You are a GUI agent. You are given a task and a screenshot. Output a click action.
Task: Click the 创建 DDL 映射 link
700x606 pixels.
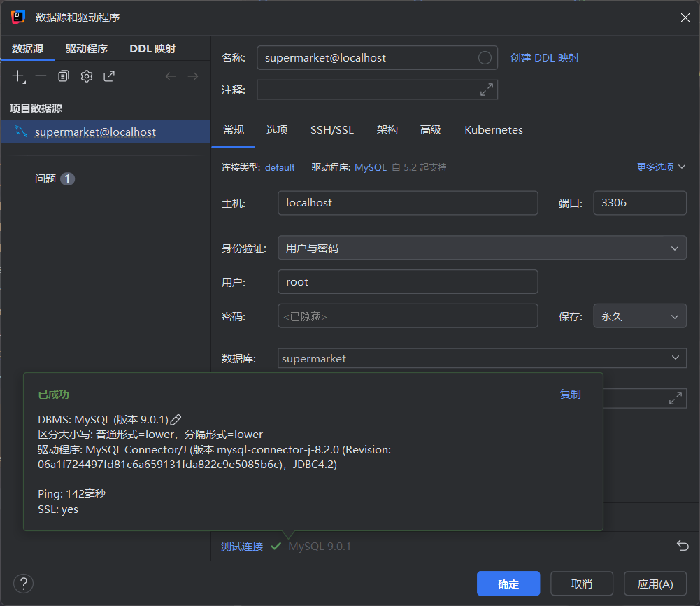click(x=544, y=58)
